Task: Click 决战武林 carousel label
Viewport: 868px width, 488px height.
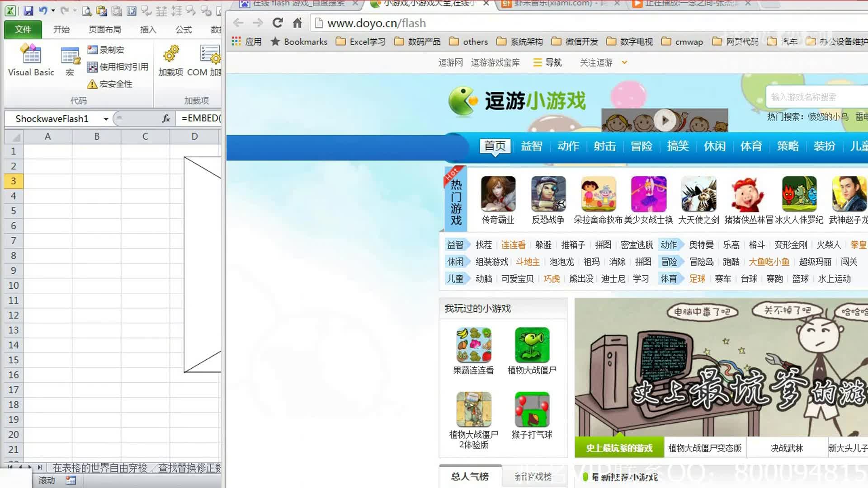Action: (787, 448)
